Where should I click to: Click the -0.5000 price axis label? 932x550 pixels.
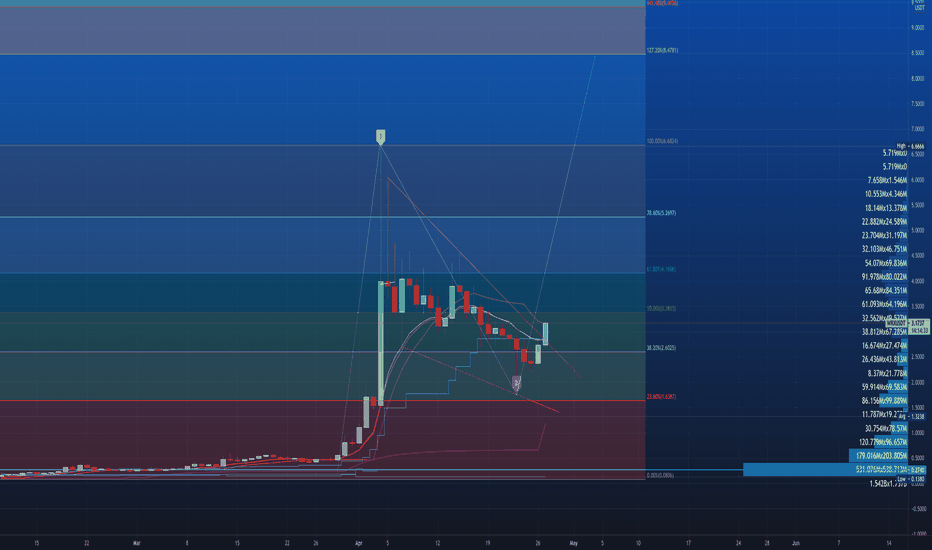point(918,509)
